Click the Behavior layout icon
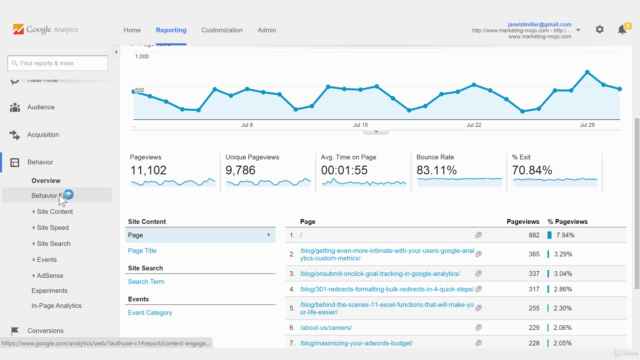Screen dimensions: 640x360 coord(15,162)
